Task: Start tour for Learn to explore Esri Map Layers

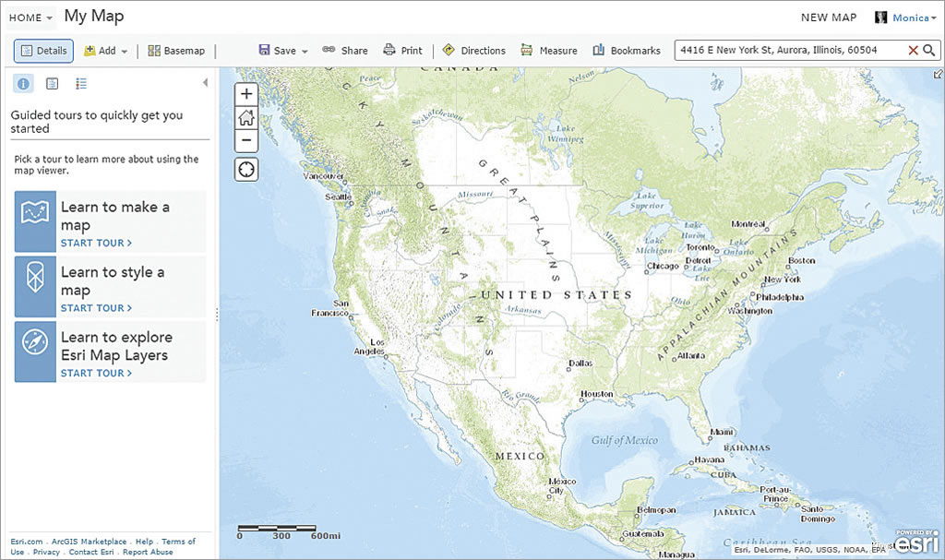Action: click(x=96, y=373)
